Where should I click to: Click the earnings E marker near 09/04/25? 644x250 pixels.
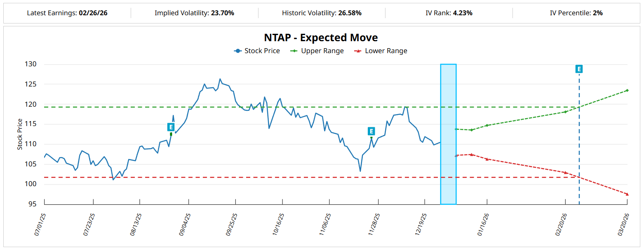click(171, 127)
